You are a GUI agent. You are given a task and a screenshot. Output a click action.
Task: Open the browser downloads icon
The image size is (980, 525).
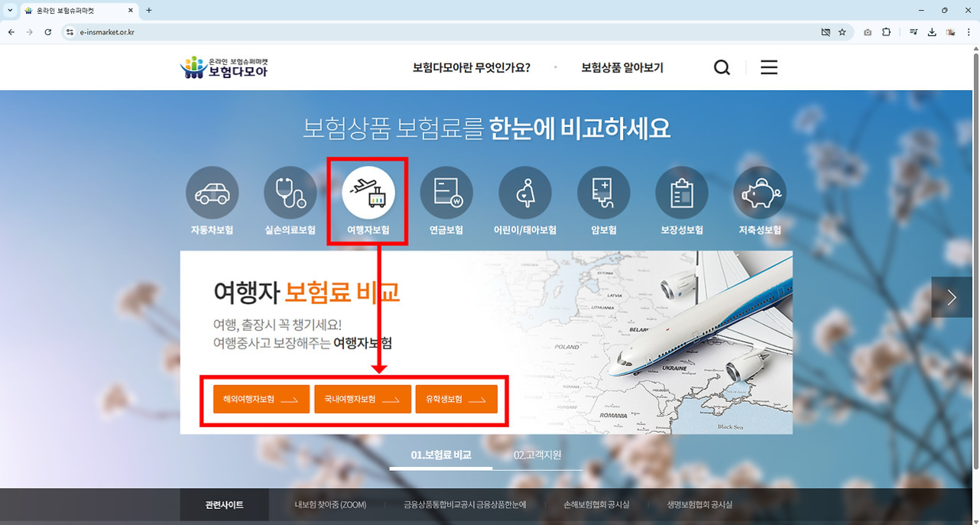pyautogui.click(x=932, y=32)
